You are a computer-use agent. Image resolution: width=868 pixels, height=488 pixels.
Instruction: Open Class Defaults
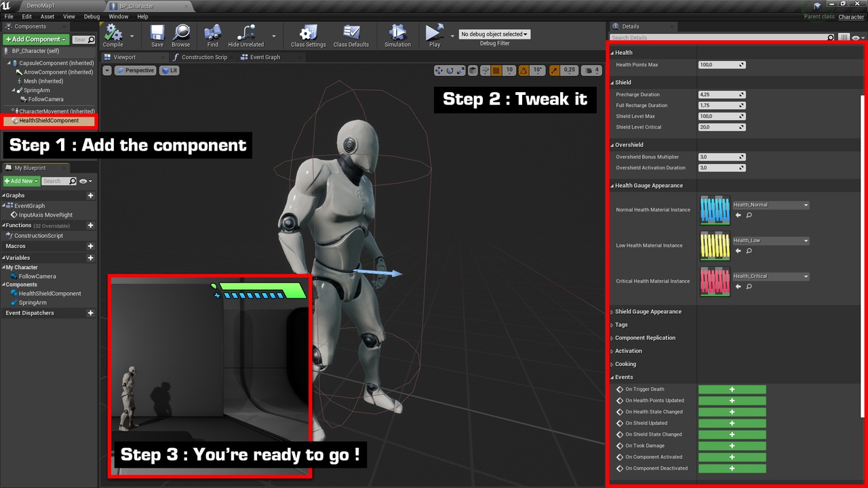point(351,33)
